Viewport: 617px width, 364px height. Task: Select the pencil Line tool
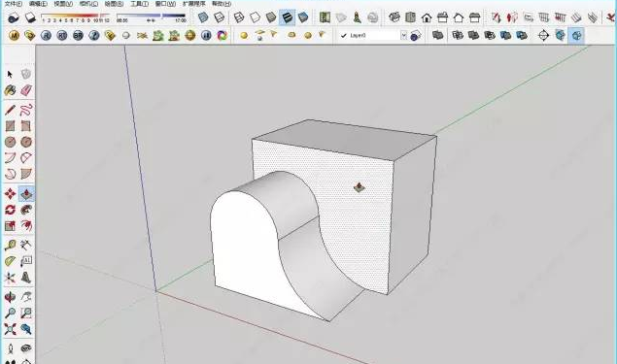pos(11,110)
